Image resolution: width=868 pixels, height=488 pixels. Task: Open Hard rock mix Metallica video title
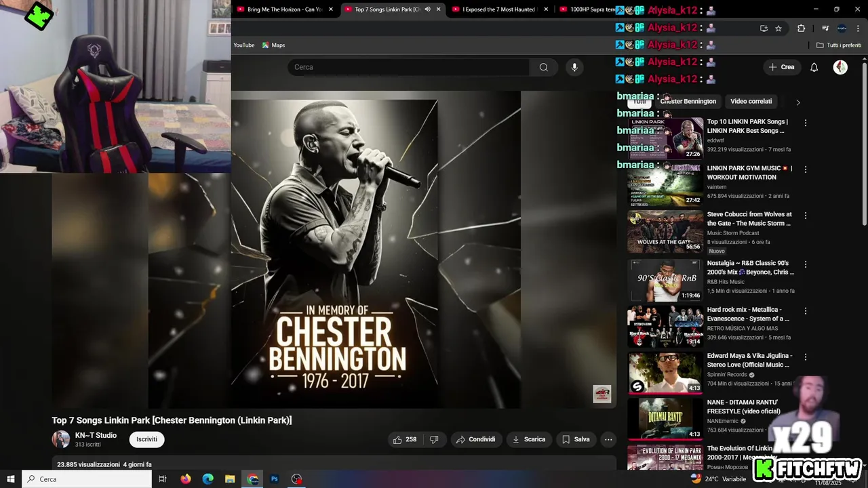pyautogui.click(x=748, y=314)
